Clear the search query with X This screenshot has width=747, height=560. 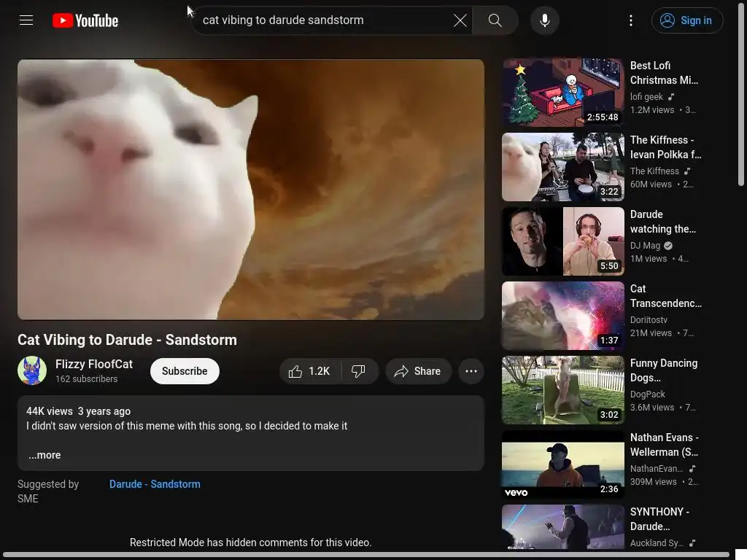click(460, 20)
